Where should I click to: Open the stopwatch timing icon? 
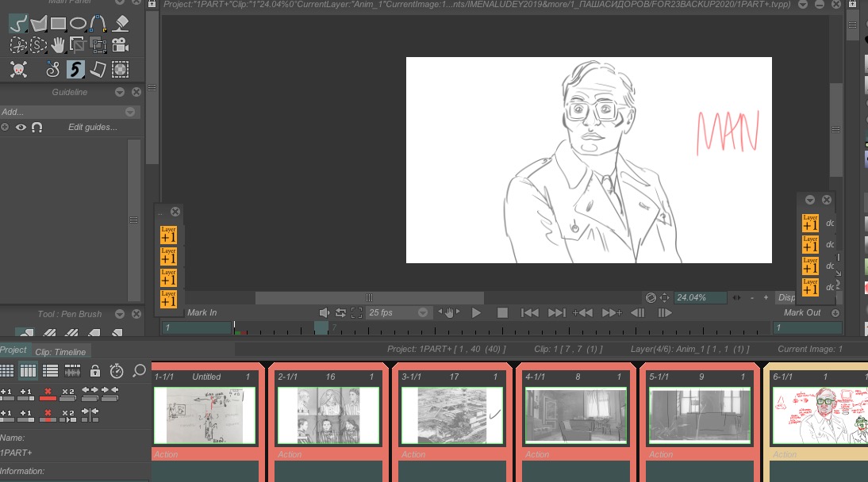tap(117, 371)
